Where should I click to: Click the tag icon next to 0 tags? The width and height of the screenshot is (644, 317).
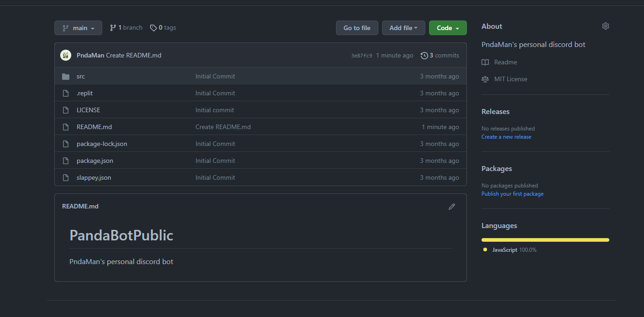pyautogui.click(x=153, y=28)
